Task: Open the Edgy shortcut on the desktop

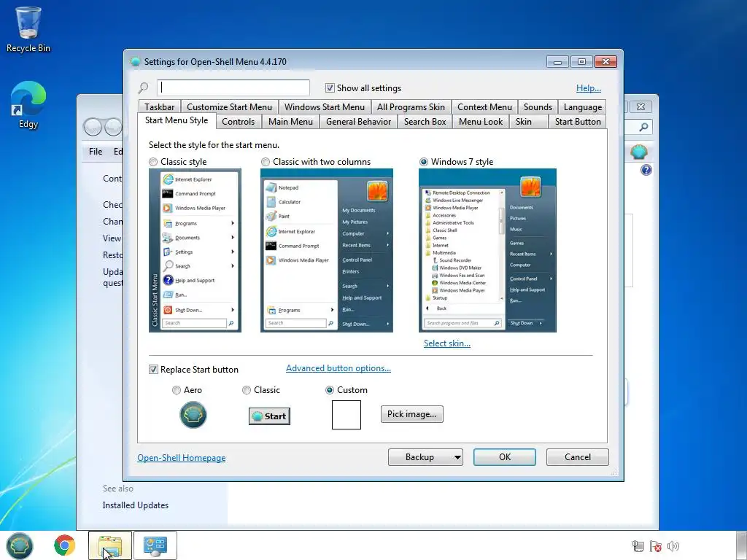Action: pyautogui.click(x=28, y=105)
